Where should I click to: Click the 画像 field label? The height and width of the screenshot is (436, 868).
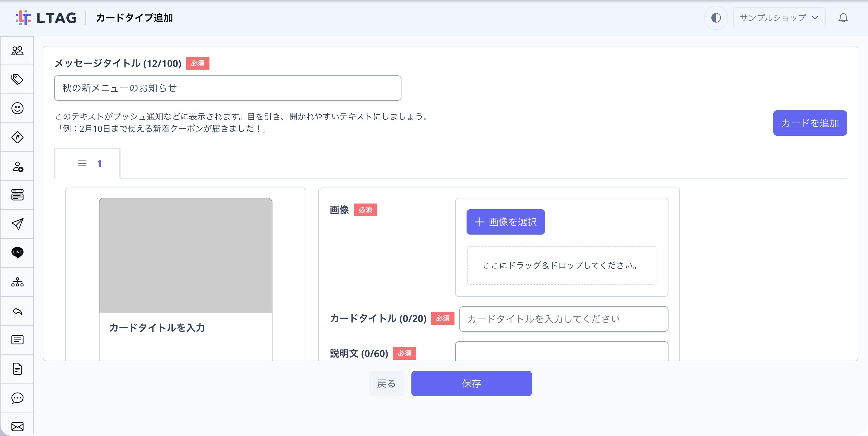click(339, 210)
